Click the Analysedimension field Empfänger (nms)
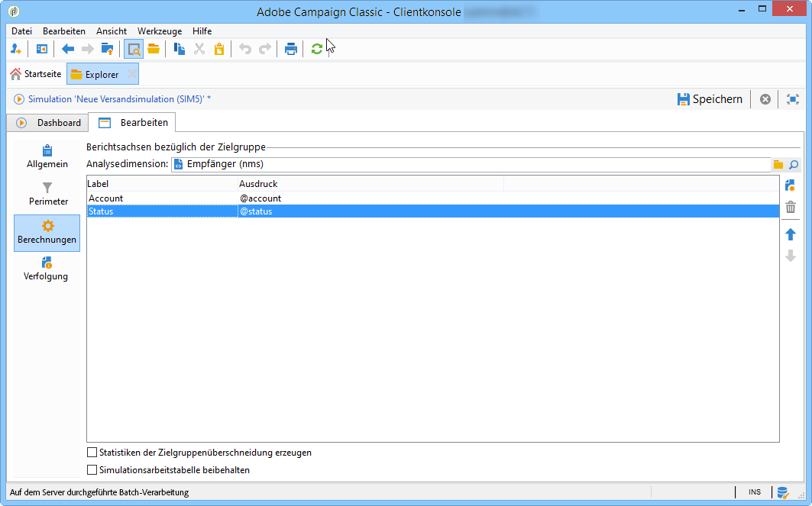This screenshot has width=812, height=506. pos(471,165)
